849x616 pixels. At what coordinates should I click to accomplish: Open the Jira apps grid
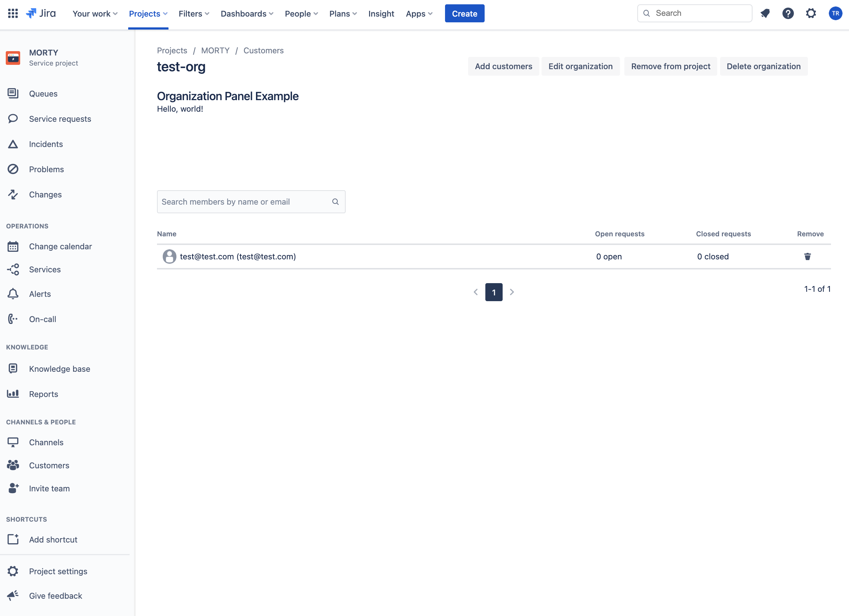click(12, 13)
